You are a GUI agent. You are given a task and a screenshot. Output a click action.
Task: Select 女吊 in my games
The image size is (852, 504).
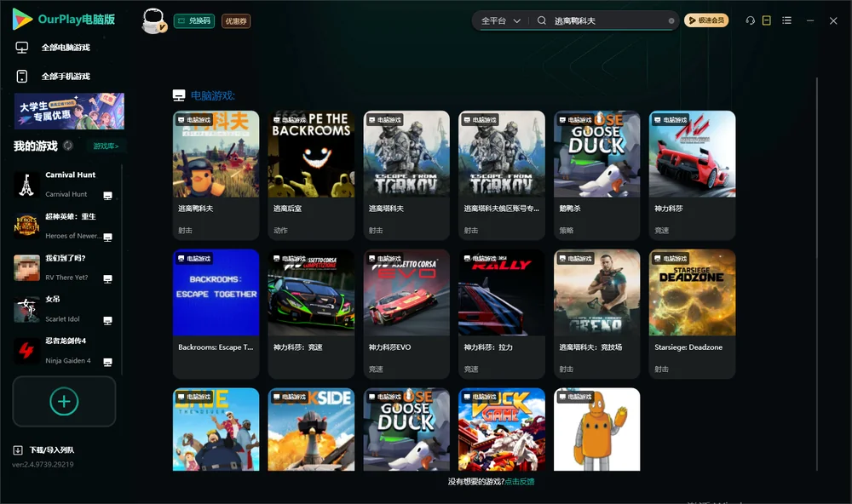point(64,310)
